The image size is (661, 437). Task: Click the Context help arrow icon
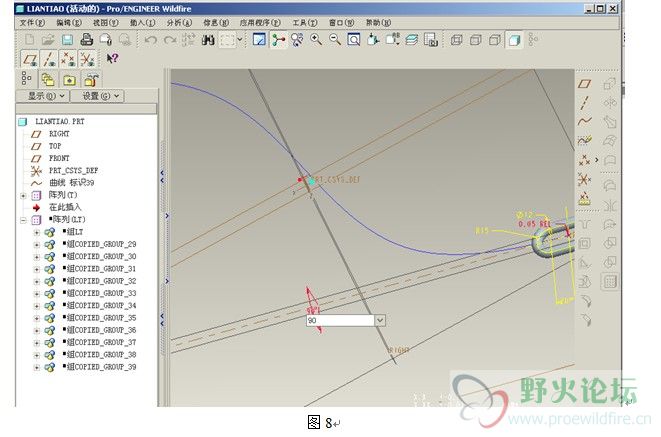coord(112,58)
